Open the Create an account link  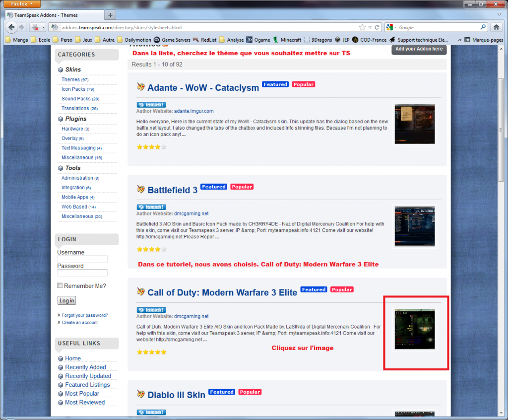[80, 322]
